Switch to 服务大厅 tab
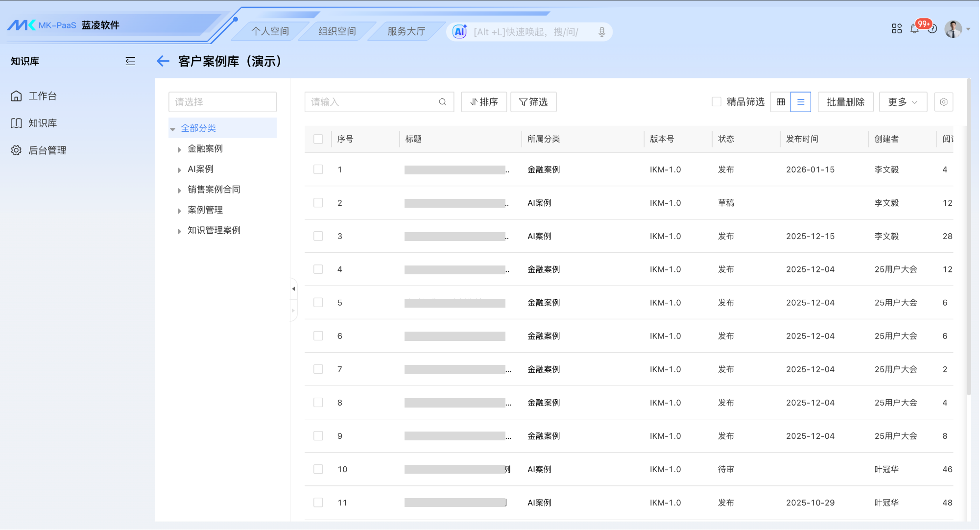 click(406, 31)
